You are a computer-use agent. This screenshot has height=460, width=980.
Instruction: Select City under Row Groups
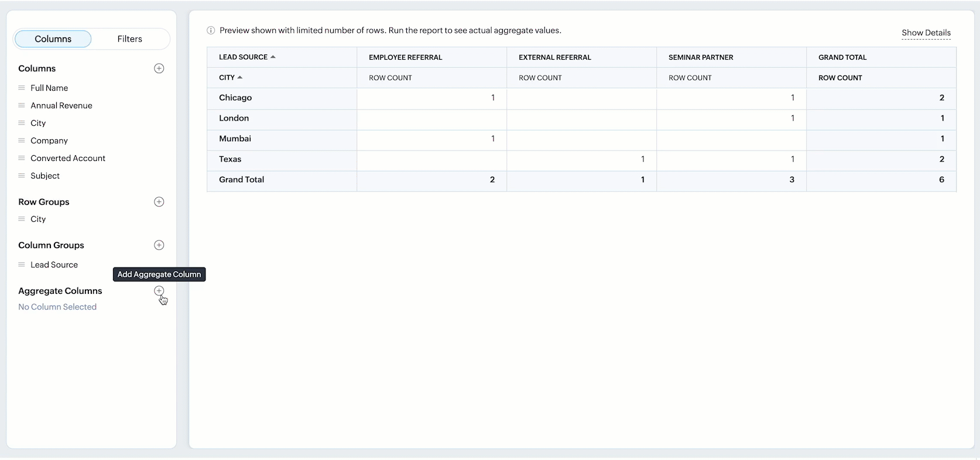coord(38,219)
